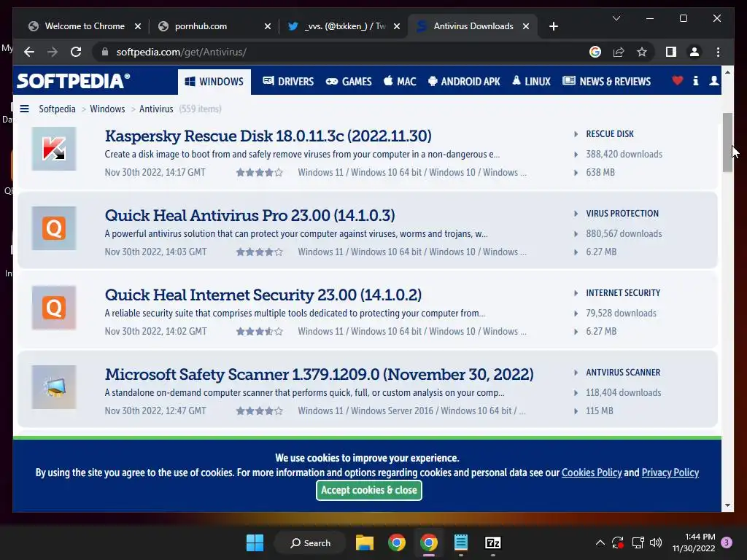Open the 7-Zip taskbar icon
747x560 pixels.
tap(492, 542)
